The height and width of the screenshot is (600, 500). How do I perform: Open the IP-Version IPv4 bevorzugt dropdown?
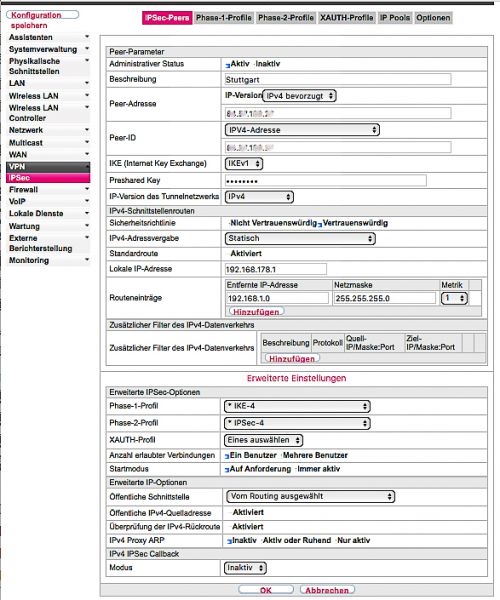299,96
